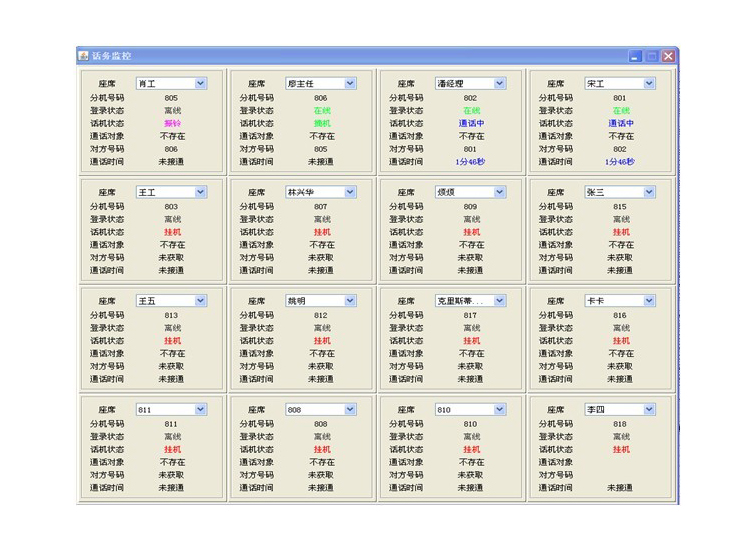The width and height of the screenshot is (750, 551).
Task: Open the 座席 dropdown showing 廖主任
Action: tap(350, 83)
